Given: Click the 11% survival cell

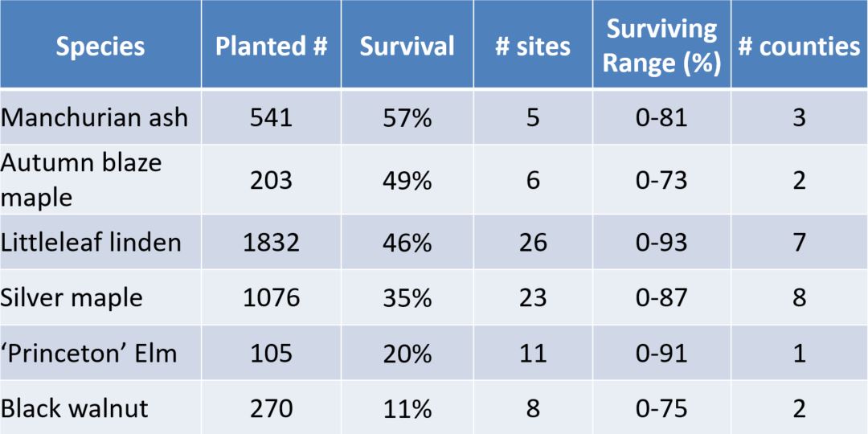Looking at the screenshot, I should [x=407, y=407].
